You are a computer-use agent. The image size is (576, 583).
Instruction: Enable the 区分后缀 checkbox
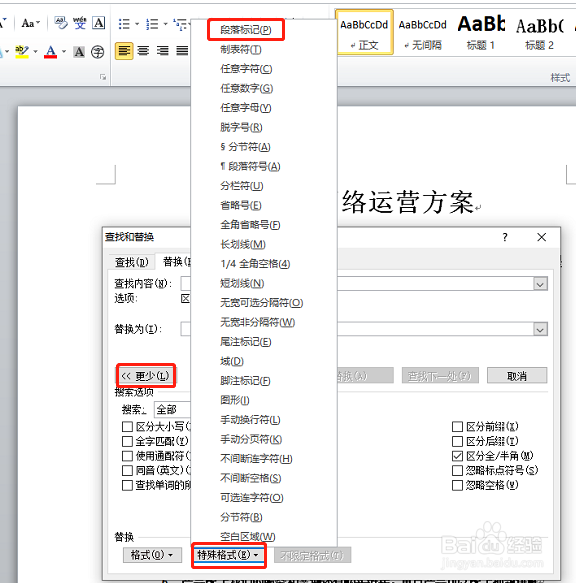point(457,441)
